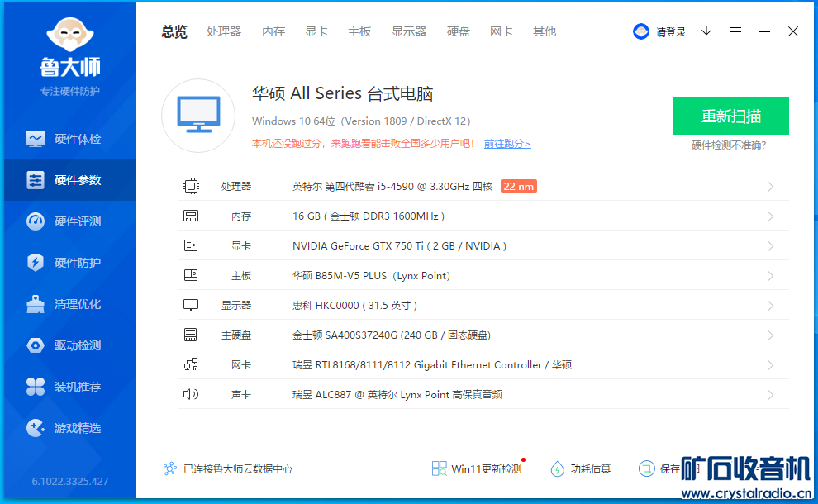This screenshot has width=818, height=504.
Task: Click the 网卡 network icon
Action: pyautogui.click(x=191, y=364)
